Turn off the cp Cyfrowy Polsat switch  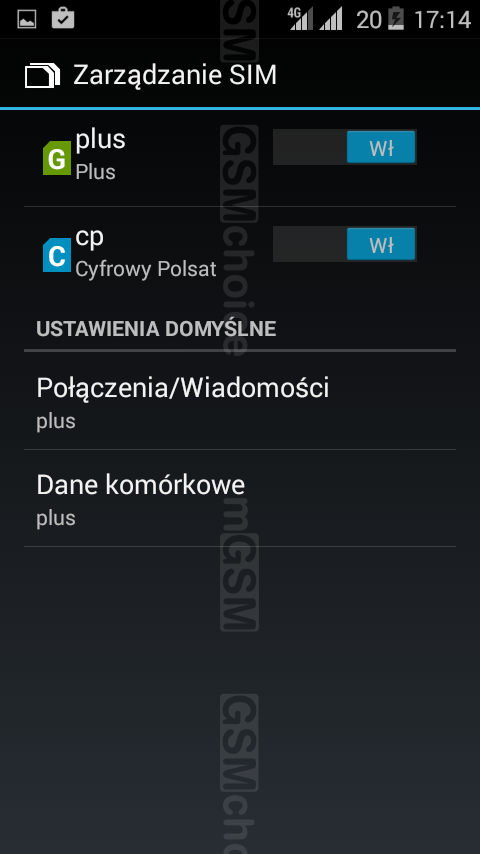(x=344, y=244)
